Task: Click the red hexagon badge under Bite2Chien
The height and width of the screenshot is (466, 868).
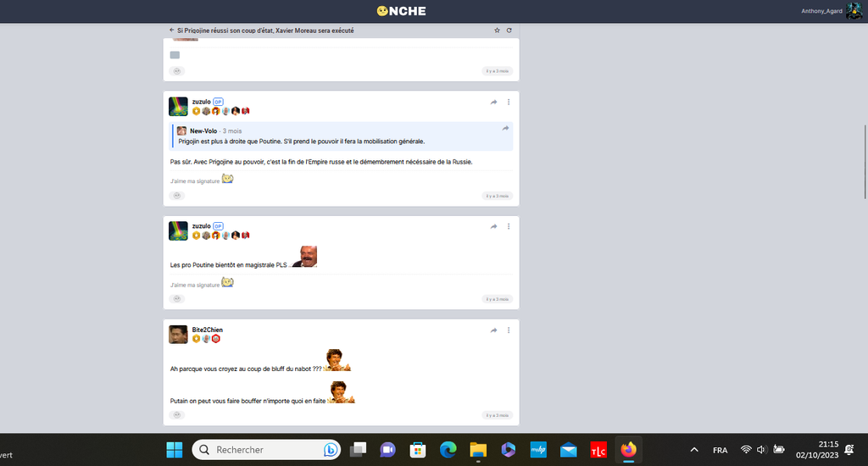Action: click(216, 339)
